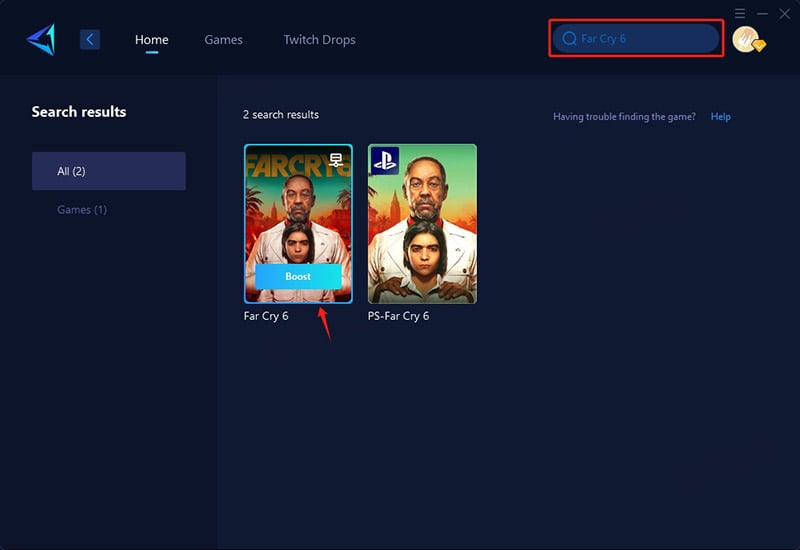Minimize the application window
This screenshot has height=550, width=800.
[x=762, y=13]
